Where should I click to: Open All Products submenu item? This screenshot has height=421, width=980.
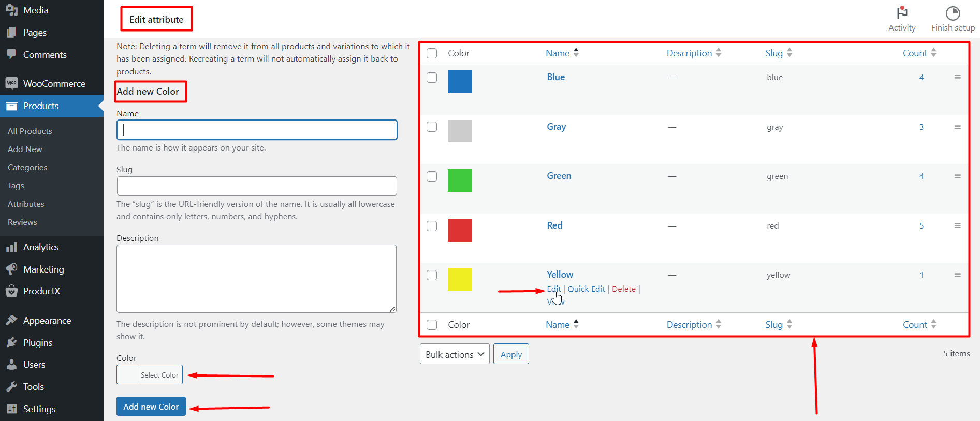[x=30, y=131]
